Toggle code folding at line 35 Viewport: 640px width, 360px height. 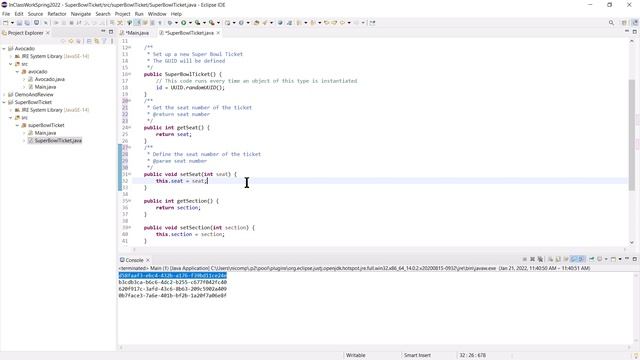tap(129, 201)
